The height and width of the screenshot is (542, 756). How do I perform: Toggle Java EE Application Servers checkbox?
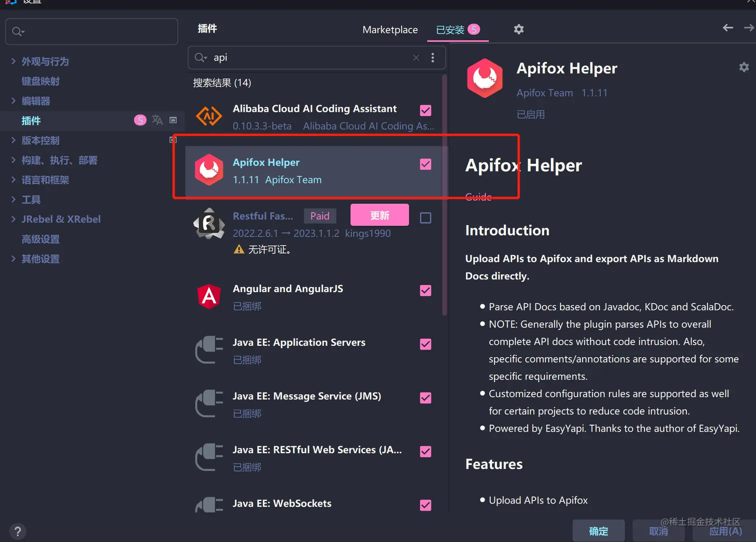[x=425, y=344]
